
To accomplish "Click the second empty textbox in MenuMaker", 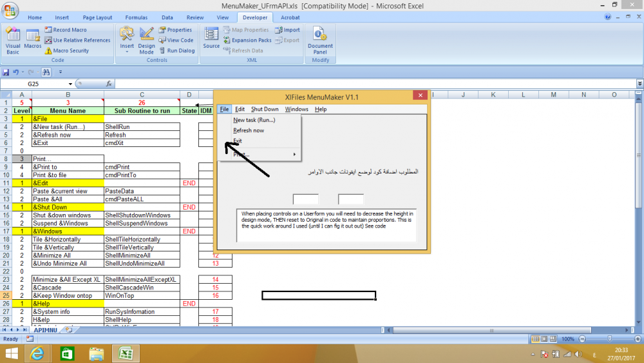I will pos(351,199).
